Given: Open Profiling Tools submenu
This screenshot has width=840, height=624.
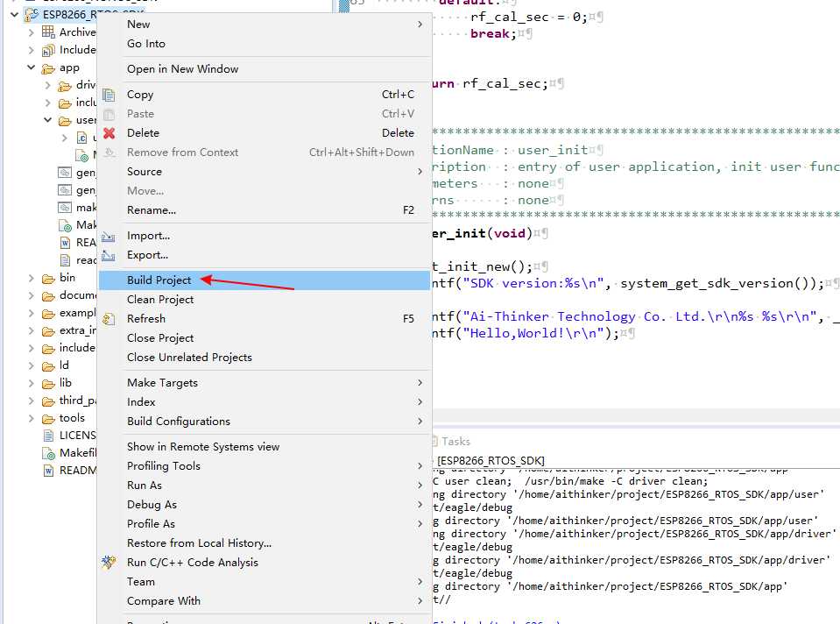Looking at the screenshot, I should [265, 466].
